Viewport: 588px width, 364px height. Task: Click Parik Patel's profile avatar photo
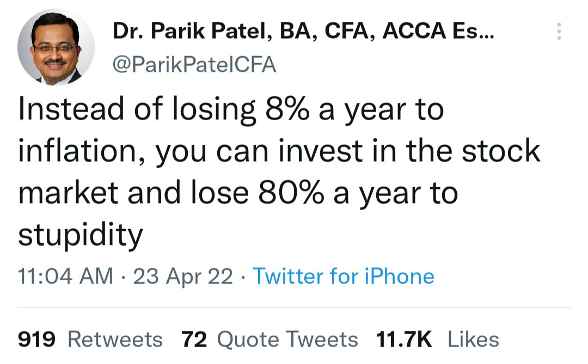pyautogui.click(x=56, y=47)
